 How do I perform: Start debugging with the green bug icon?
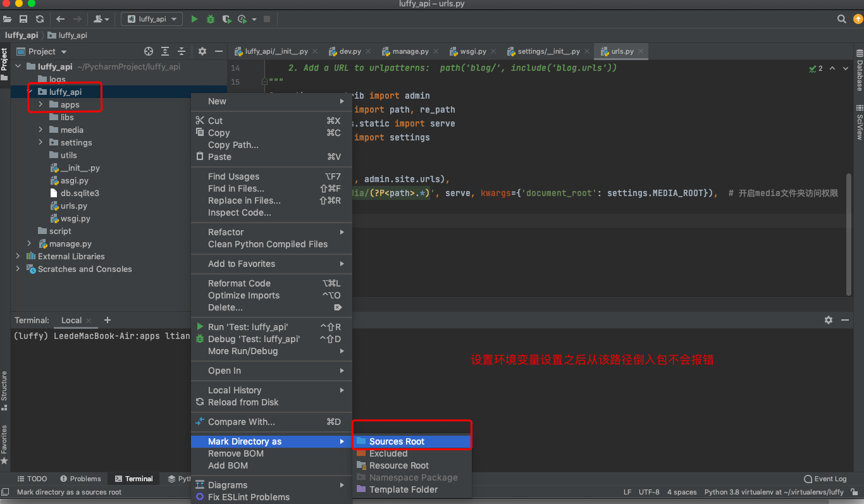tap(211, 19)
